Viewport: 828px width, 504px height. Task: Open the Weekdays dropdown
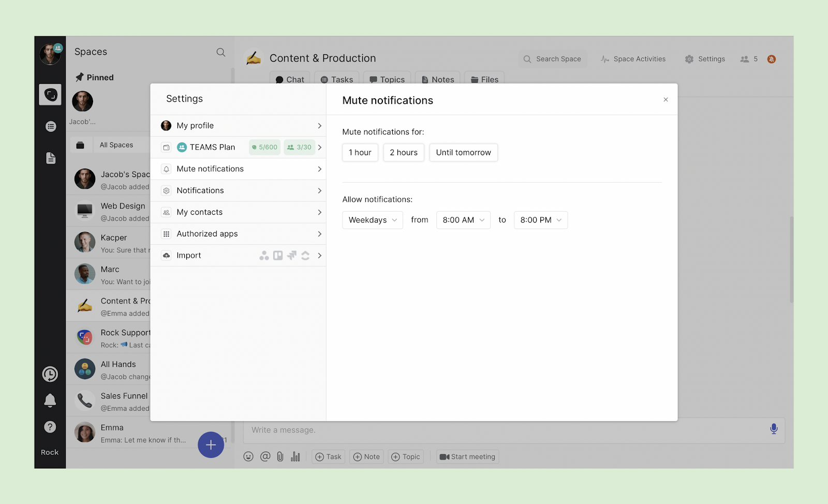click(373, 220)
